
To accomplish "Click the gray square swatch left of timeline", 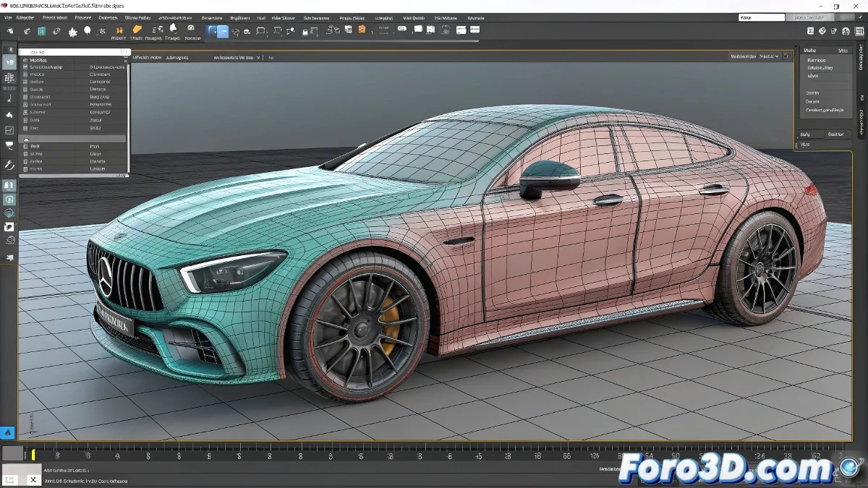I will [x=12, y=454].
